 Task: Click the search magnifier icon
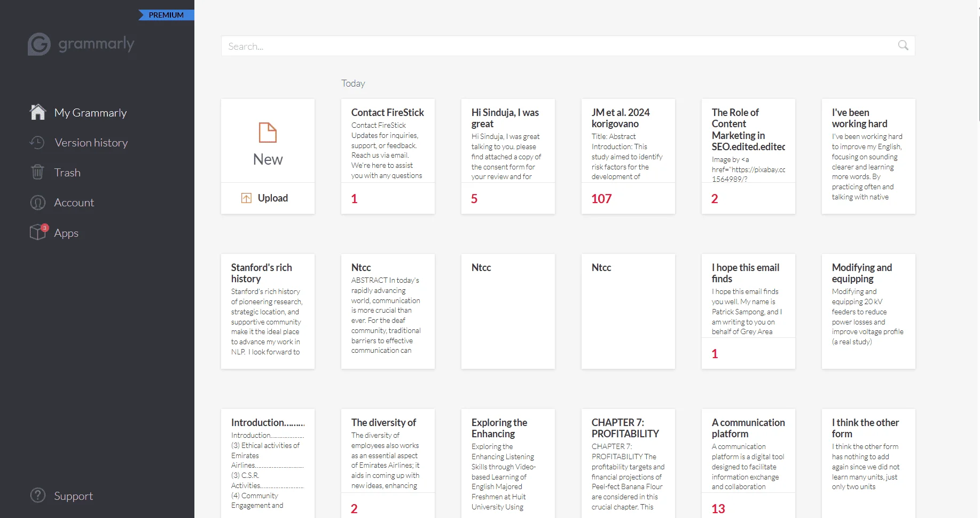[x=903, y=45]
